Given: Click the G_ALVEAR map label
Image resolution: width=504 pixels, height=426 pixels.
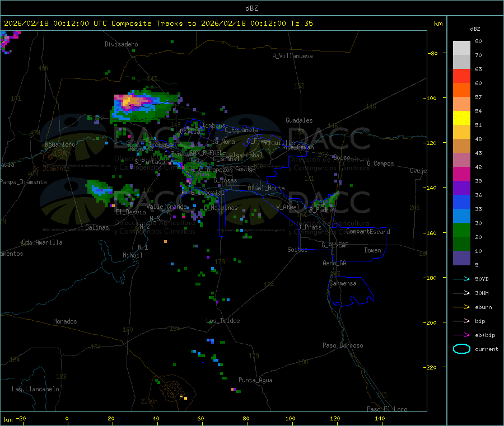Looking at the screenshot, I should click(335, 245).
